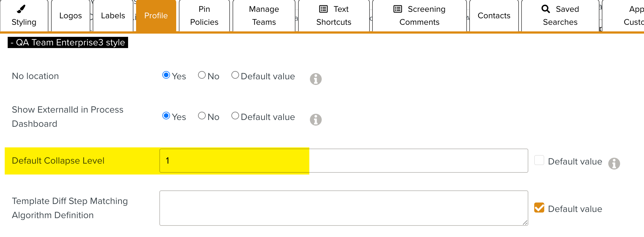Image resolution: width=644 pixels, height=237 pixels.
Task: Uncheck Default value for Template Diff Algorithm
Action: (539, 208)
